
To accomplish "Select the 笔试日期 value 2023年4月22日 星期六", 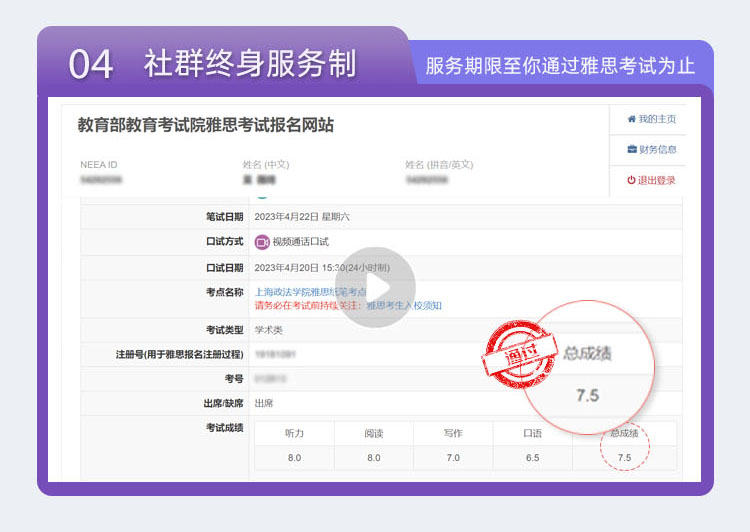I will (x=302, y=217).
